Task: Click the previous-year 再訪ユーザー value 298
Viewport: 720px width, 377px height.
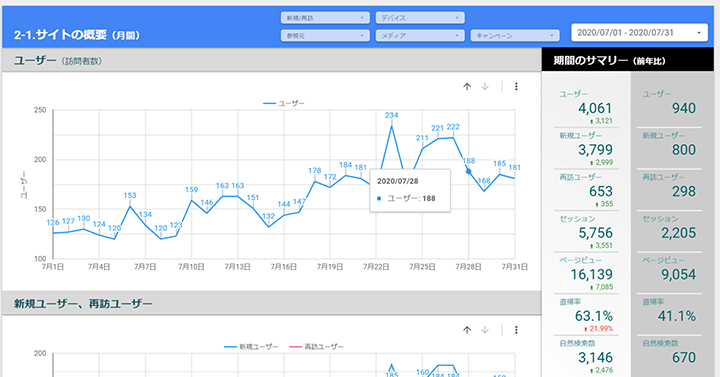Action: click(x=684, y=191)
